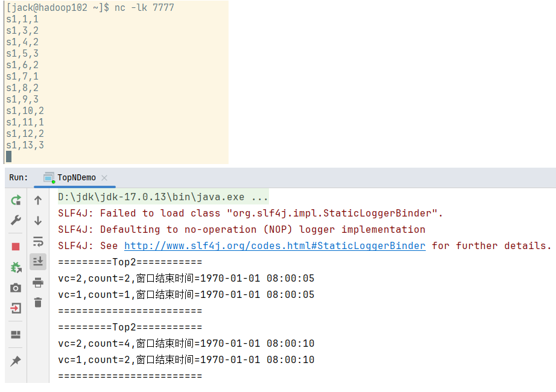Click the java.exe command line
Viewport: 556px width, 392px height.
coord(163,197)
